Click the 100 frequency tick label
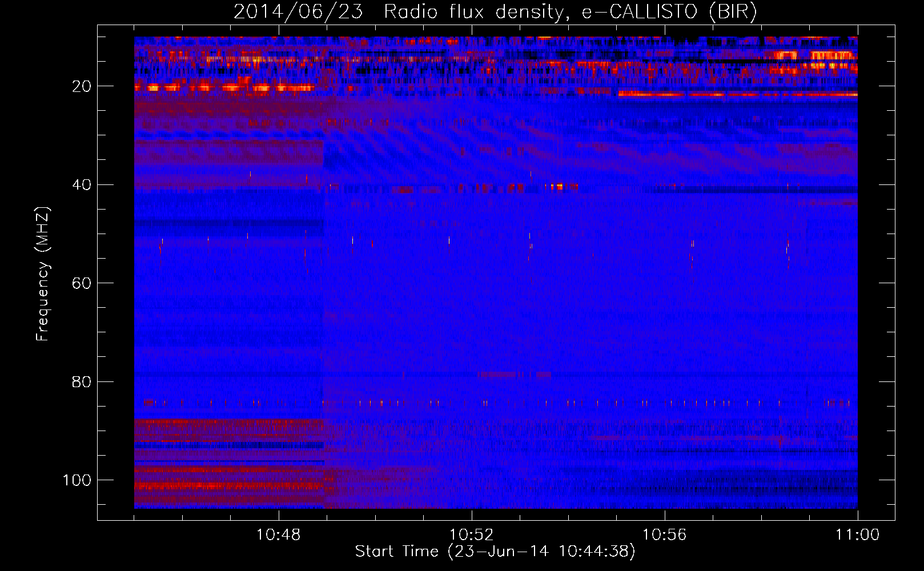This screenshot has height=571, width=924. (77, 480)
